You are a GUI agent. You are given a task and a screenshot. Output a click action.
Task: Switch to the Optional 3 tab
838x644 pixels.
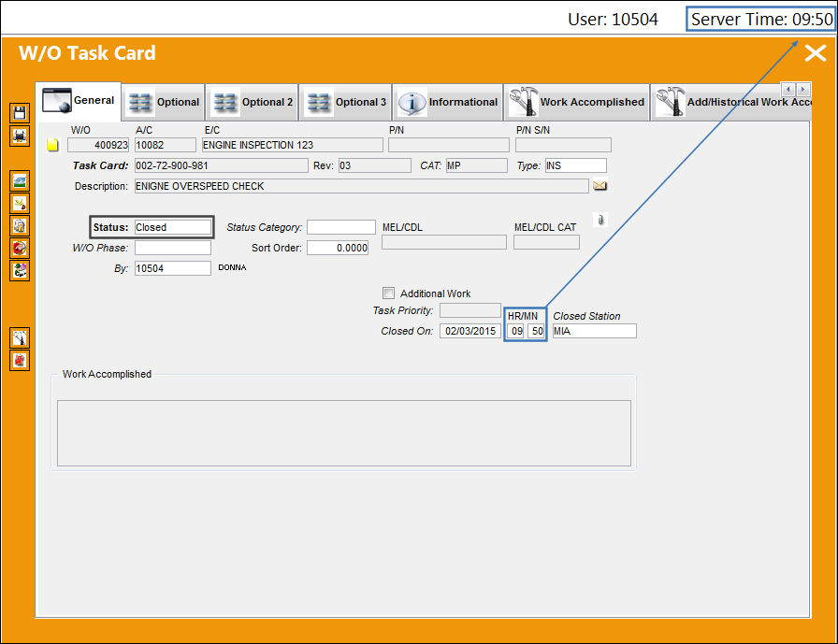pyautogui.click(x=346, y=102)
